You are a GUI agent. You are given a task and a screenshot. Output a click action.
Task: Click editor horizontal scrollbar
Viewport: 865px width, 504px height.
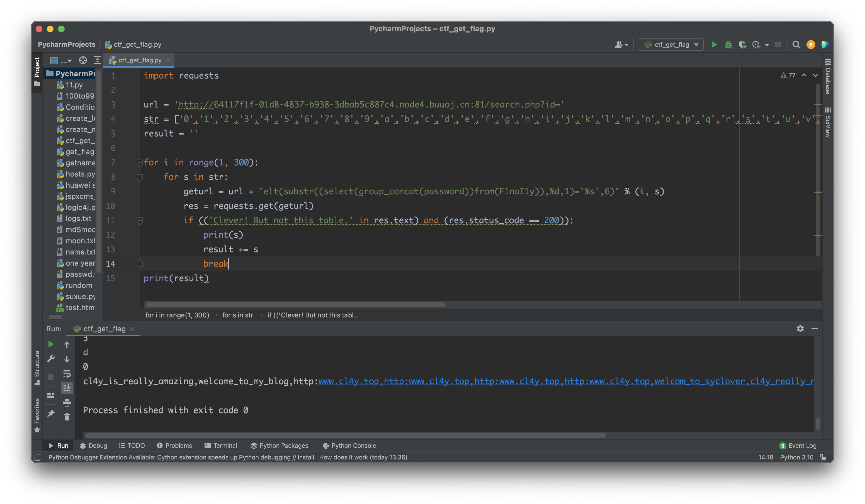295,305
